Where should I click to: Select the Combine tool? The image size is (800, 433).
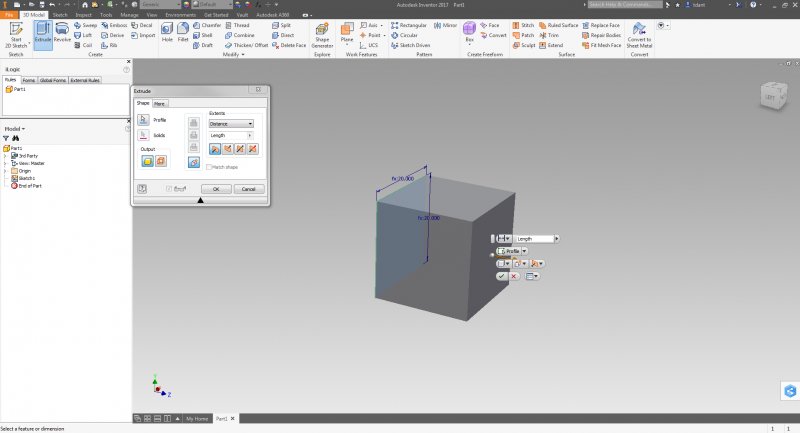[x=240, y=35]
